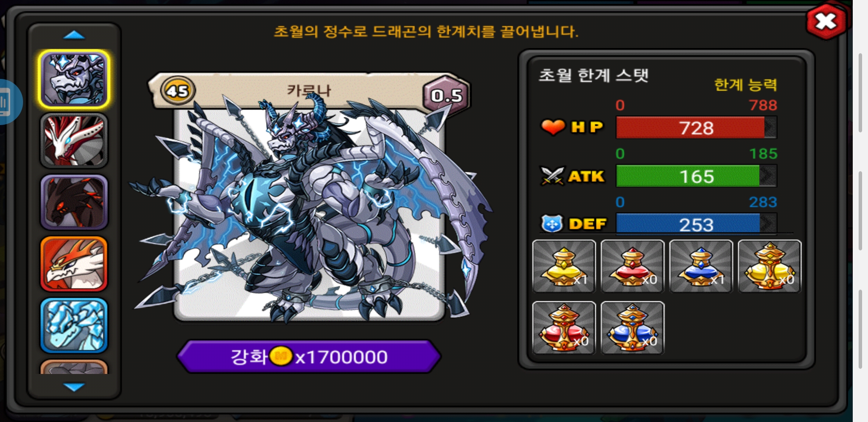Select the small red essence potion
The image size is (868, 422).
click(x=632, y=266)
